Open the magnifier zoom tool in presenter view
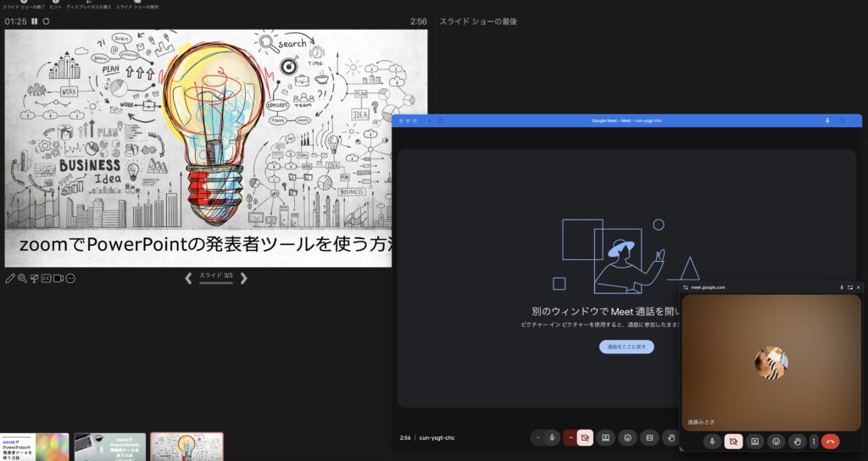The image size is (868, 461). click(22, 278)
